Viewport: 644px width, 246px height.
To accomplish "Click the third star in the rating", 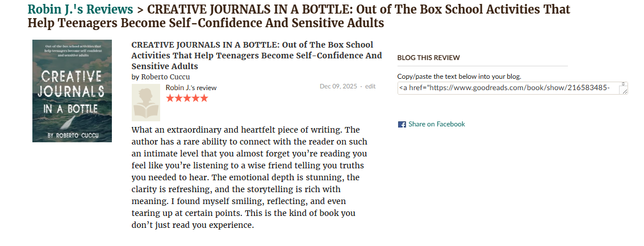I will tap(187, 98).
